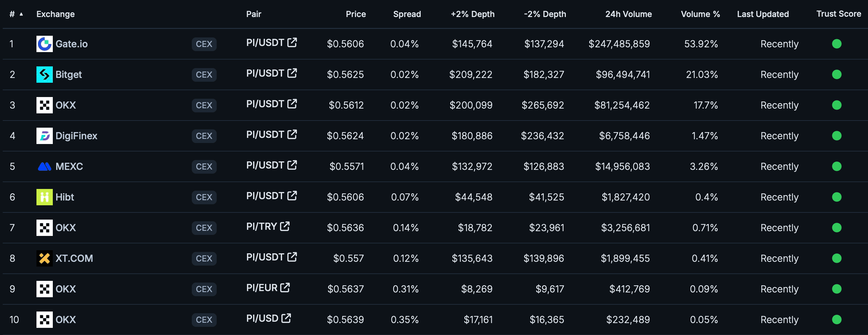Viewport: 868px width, 335px height.
Task: Click the green trust score dot for Gate.io
Action: [837, 44]
